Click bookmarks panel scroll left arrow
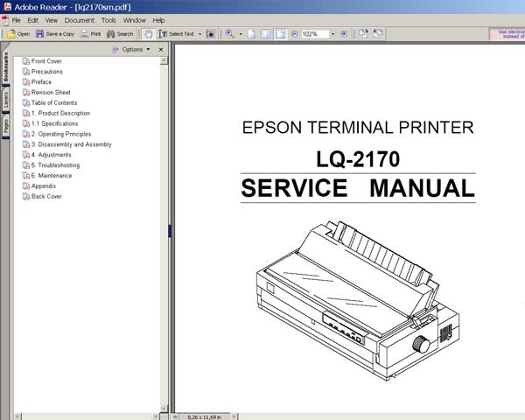The height and width of the screenshot is (420, 525). 17,416
